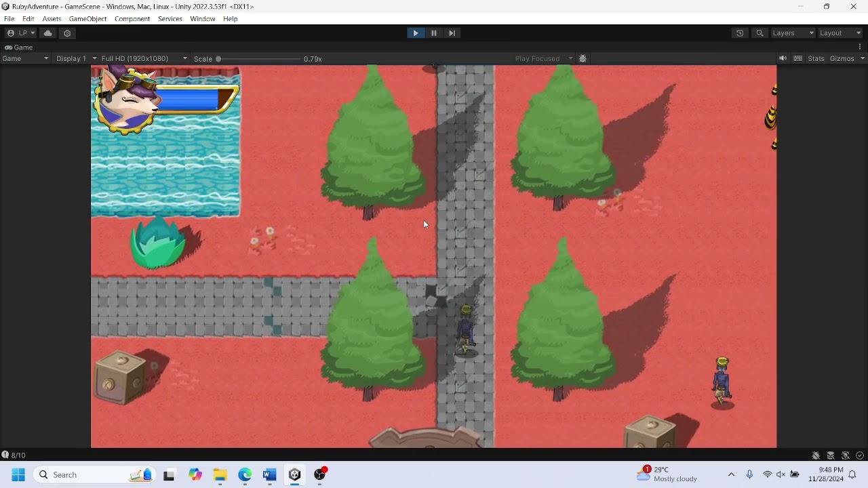
Task: Start Play mode with the play button
Action: pos(416,33)
